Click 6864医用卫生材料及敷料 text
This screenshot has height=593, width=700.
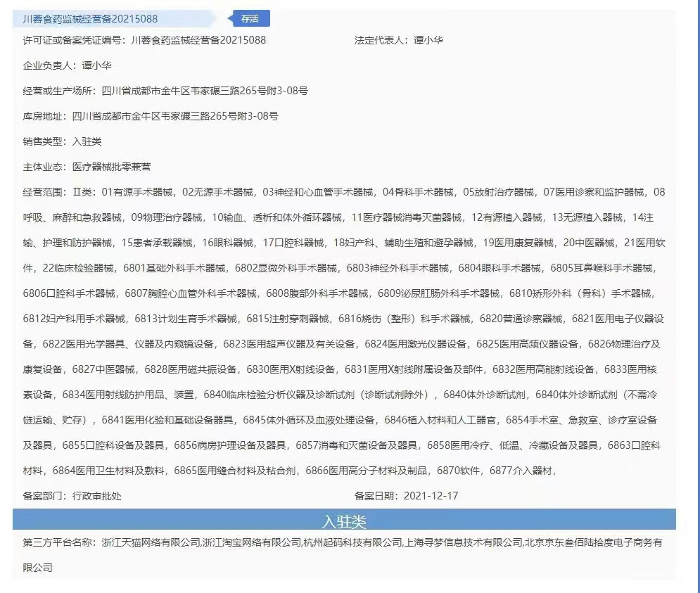108,471
